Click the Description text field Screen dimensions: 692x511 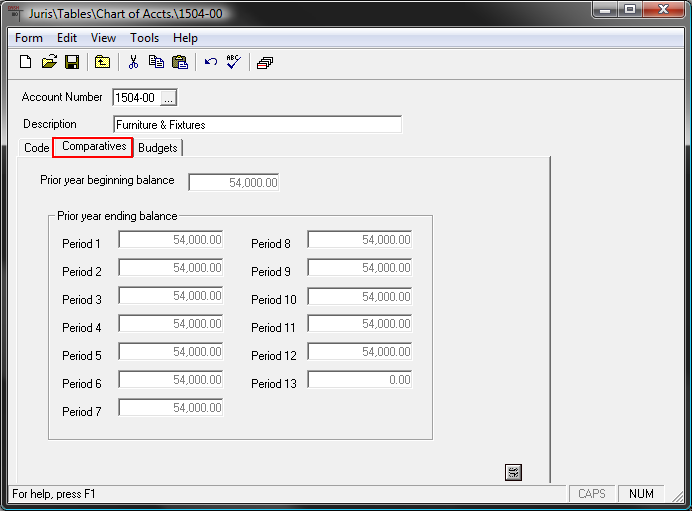click(x=256, y=125)
